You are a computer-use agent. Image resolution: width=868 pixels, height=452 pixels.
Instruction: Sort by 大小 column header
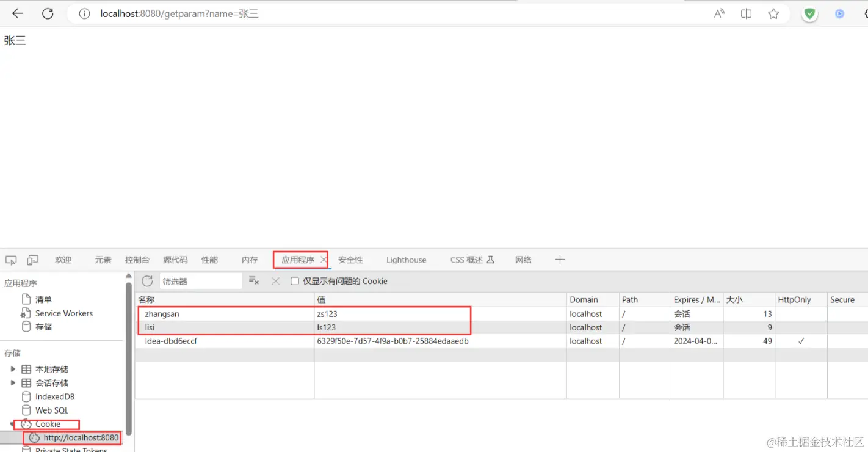click(749, 300)
